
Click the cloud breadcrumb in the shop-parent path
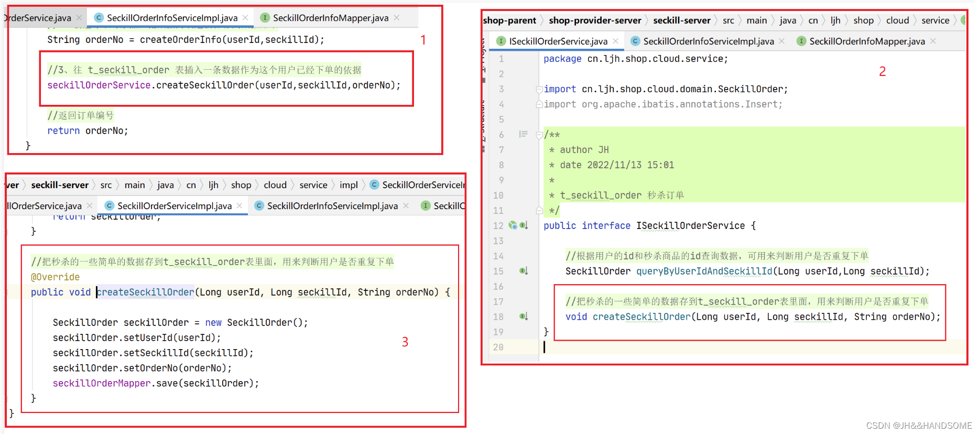(897, 20)
